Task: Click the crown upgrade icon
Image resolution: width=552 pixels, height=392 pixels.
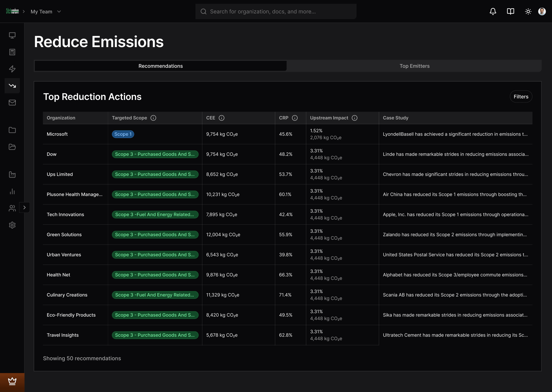Action: 12,381
